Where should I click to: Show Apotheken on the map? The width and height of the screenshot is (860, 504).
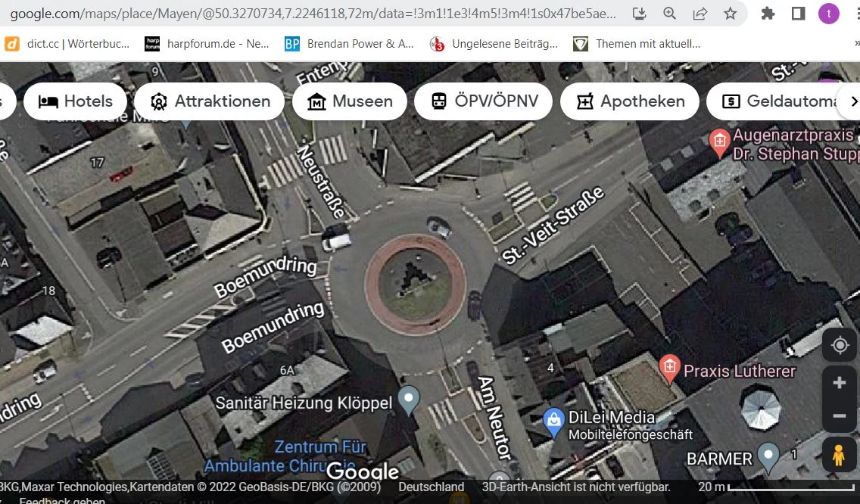(x=630, y=101)
